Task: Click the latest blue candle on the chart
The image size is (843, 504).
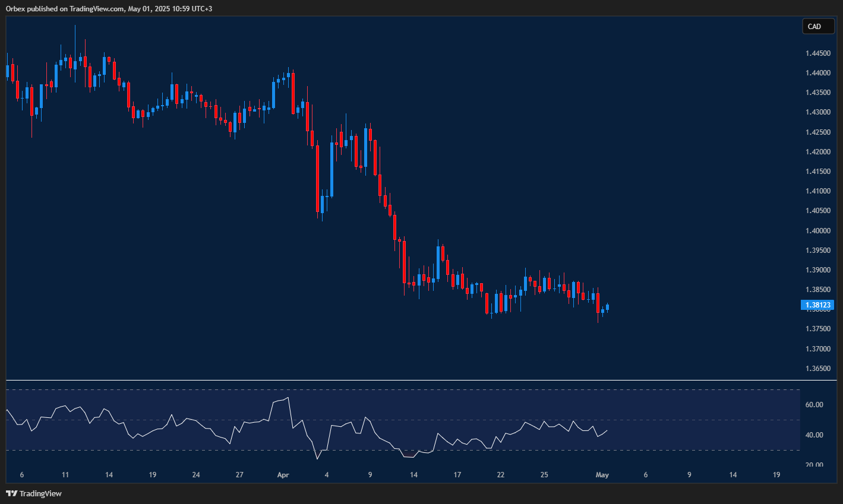Action: 607,307
